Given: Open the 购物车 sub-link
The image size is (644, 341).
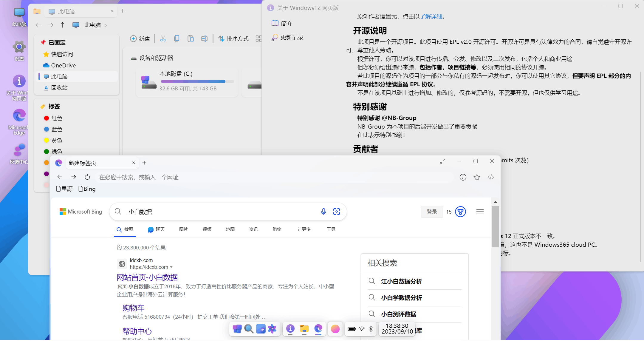Looking at the screenshot, I should pos(133,308).
